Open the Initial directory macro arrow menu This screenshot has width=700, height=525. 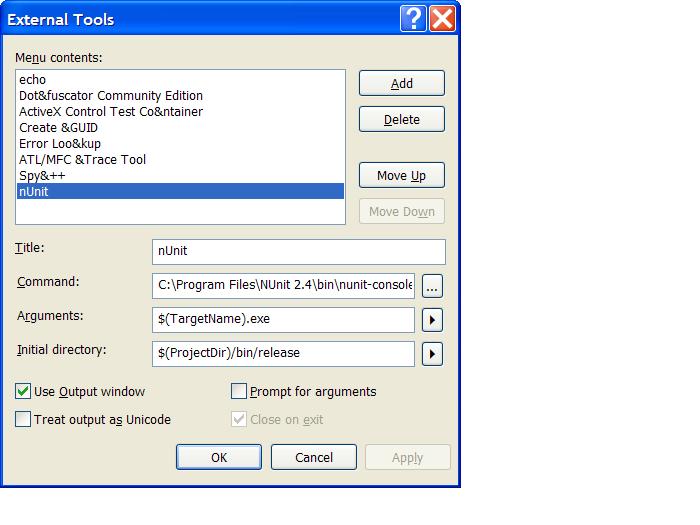tap(432, 354)
